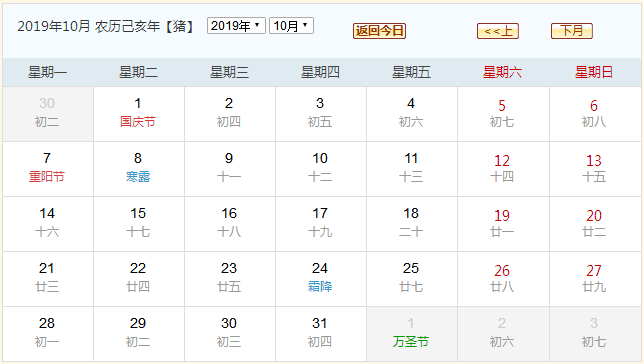Select October 23 廿五
The height and width of the screenshot is (364, 644).
click(x=230, y=279)
